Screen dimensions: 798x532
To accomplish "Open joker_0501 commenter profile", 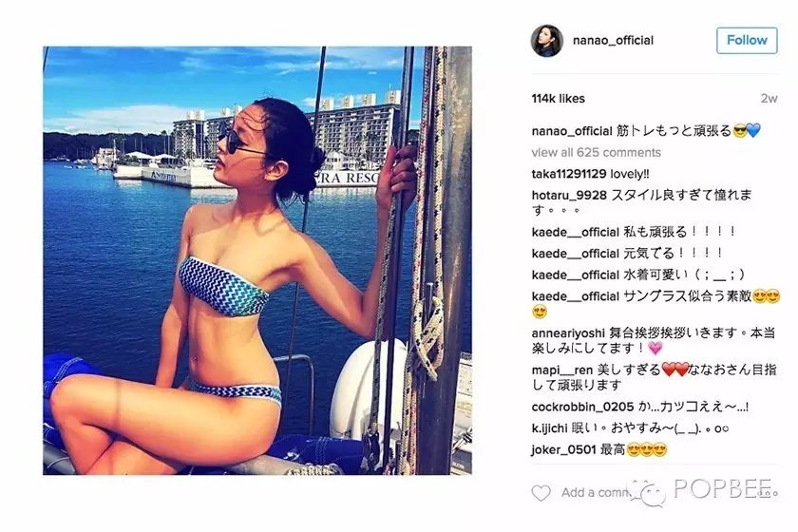I will click(x=563, y=449).
